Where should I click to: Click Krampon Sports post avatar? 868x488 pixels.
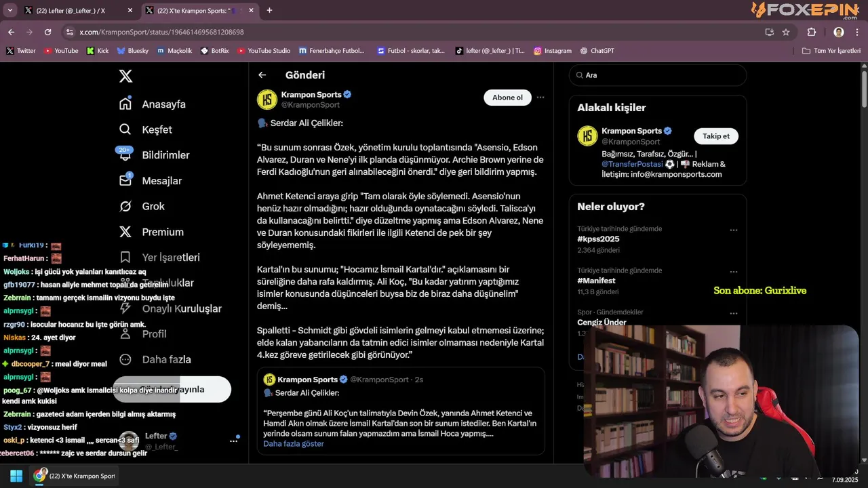[267, 99]
